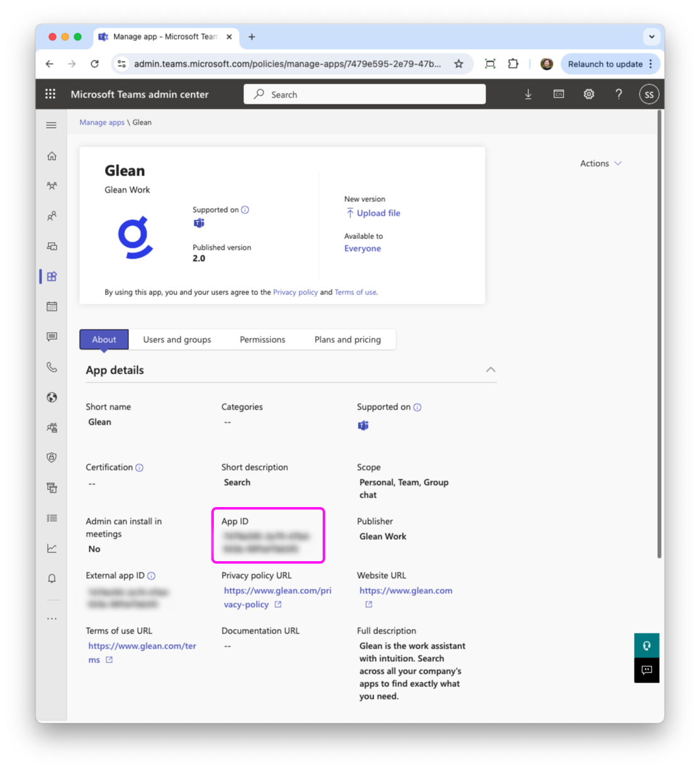The width and height of the screenshot is (700, 770).
Task: Open the SS account avatar
Action: [x=649, y=94]
